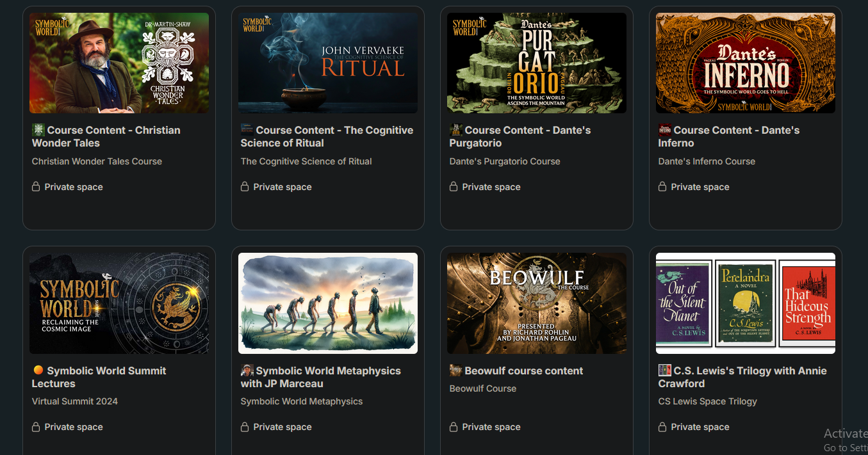Click the lock icon on Dante's Inferno card
The height and width of the screenshot is (455, 868).
[x=662, y=186]
